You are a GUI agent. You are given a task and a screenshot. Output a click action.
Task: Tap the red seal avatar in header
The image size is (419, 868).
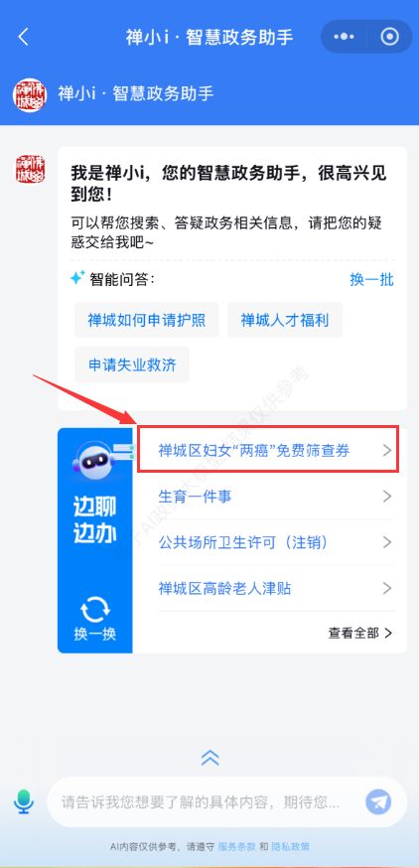[30, 94]
